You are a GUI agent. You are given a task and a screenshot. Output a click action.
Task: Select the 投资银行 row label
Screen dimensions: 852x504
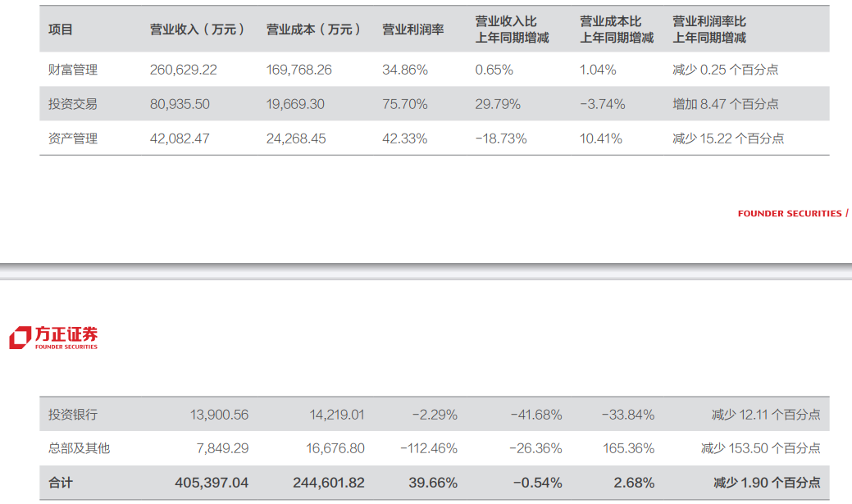[x=73, y=415]
